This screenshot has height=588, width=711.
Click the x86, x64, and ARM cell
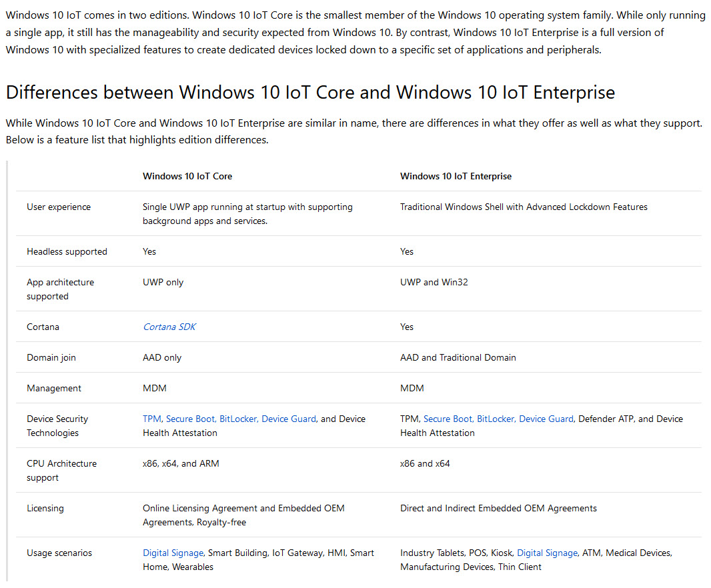tap(181, 464)
